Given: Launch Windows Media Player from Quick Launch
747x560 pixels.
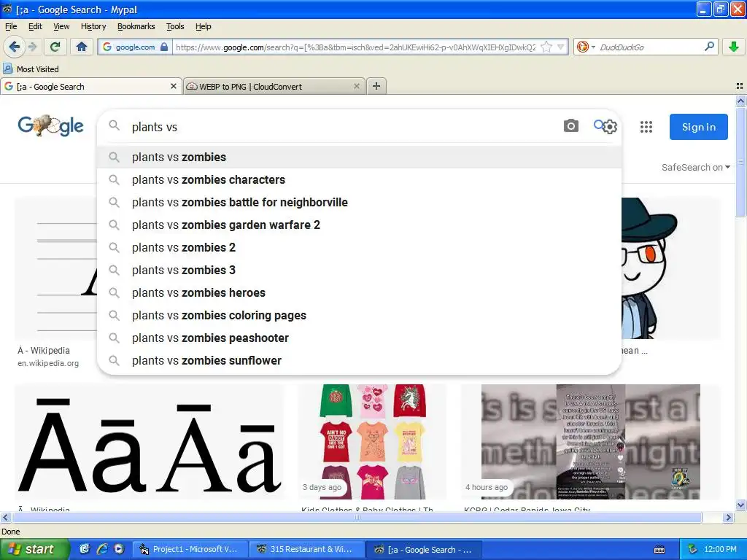Looking at the screenshot, I should tap(119, 549).
